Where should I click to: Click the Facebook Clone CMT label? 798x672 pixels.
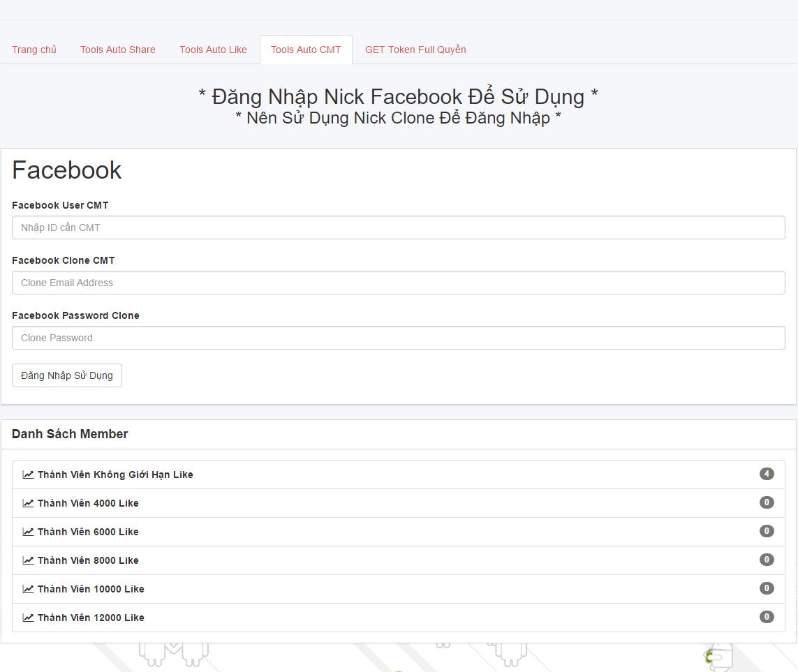coord(63,260)
